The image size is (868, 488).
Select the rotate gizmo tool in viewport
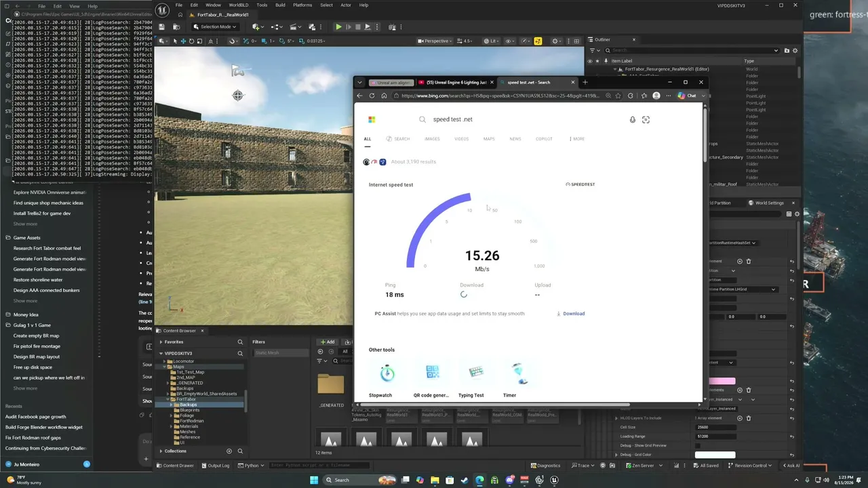pos(191,41)
